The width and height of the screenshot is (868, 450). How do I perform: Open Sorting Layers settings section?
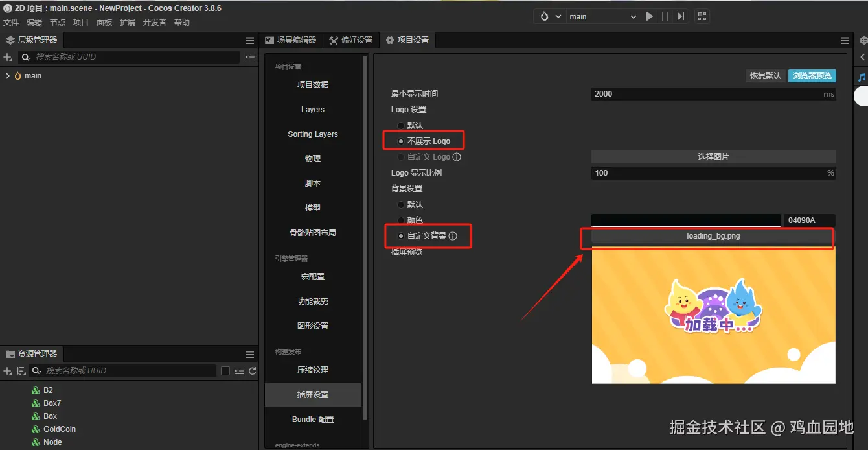[x=313, y=134]
